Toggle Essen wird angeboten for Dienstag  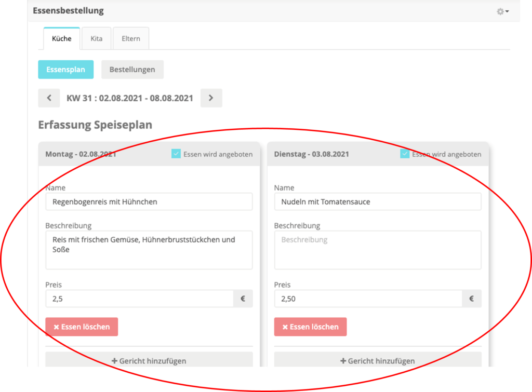point(405,154)
